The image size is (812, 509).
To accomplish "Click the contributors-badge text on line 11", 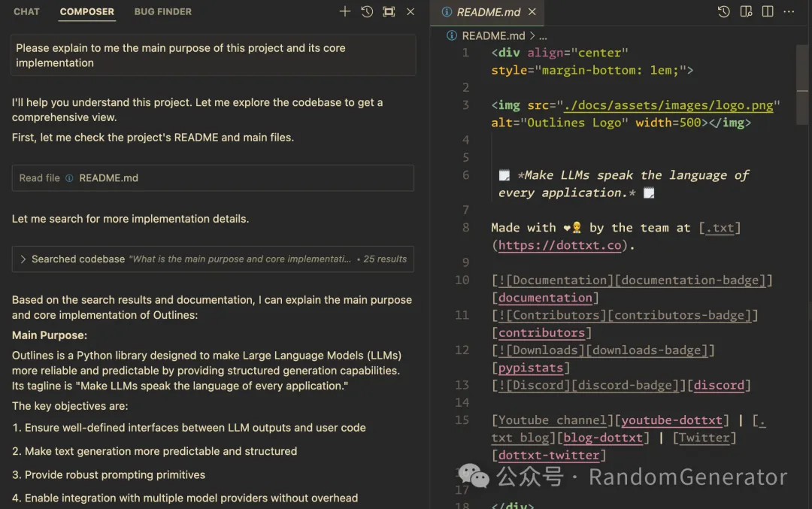I will (x=678, y=315).
